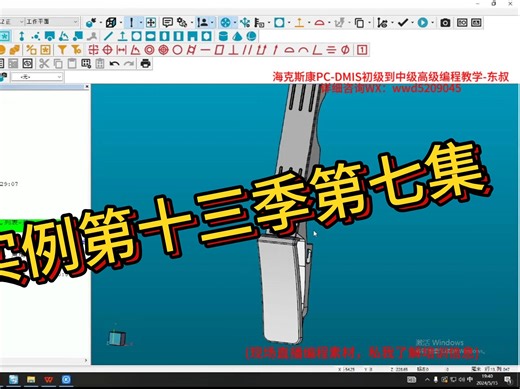Image resolution: width=520 pixels, height=389 pixels.
Task: Expand arrow next to checkmark icon
Action: tap(412, 23)
